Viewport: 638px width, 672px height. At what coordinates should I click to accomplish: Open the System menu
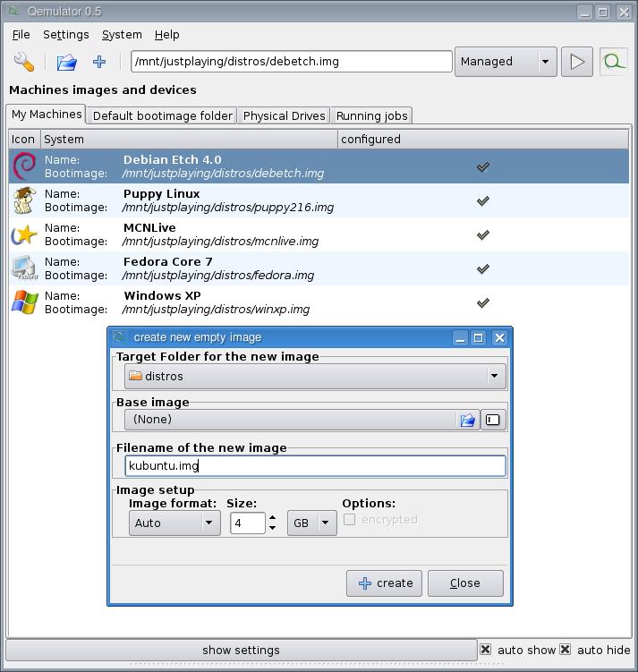122,35
